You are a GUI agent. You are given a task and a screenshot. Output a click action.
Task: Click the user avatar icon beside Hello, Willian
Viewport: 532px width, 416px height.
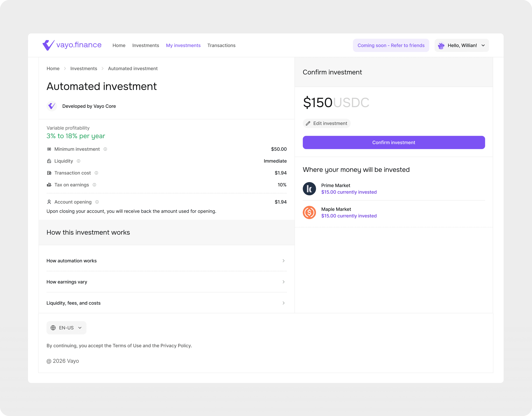point(441,46)
